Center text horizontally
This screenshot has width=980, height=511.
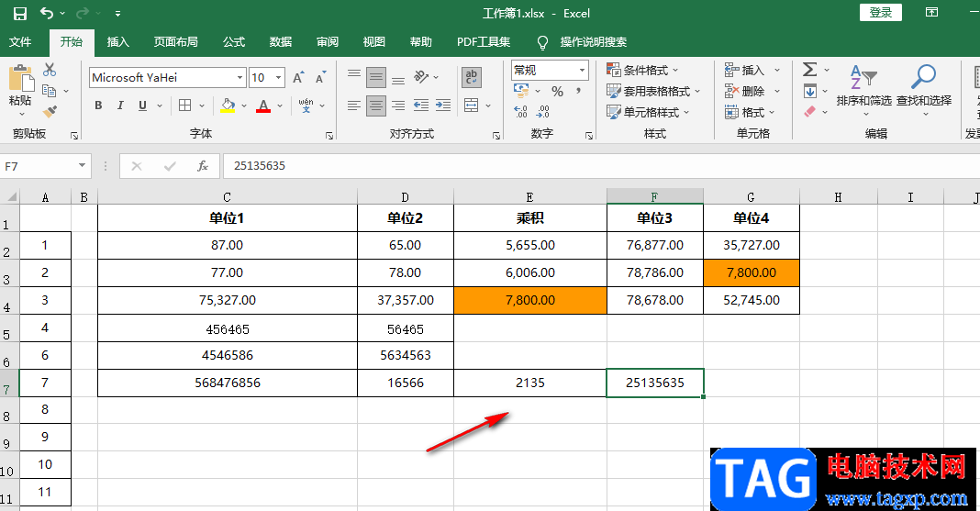click(x=376, y=105)
